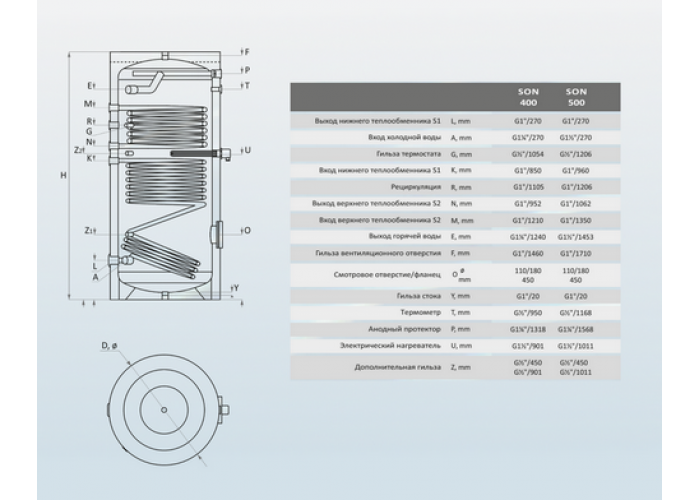Select row label 'Выход верхнего теплообменника S2'
700x500 pixels.
pos(376,204)
